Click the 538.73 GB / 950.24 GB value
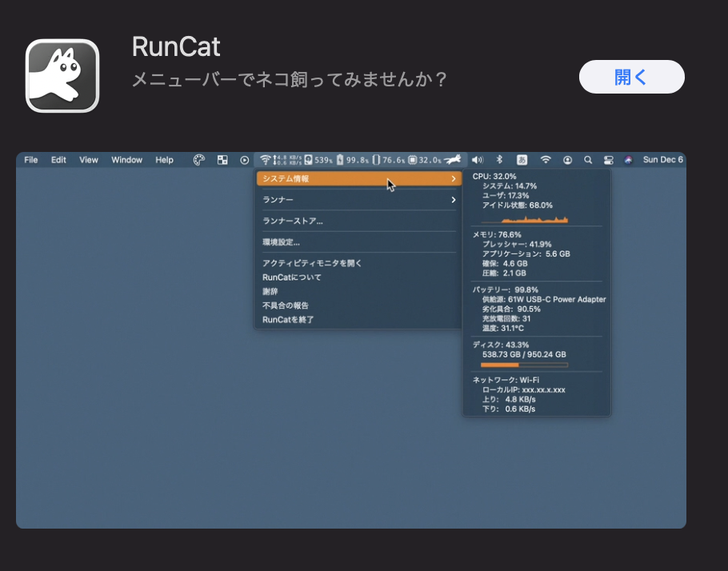Screen dimensions: 728x571 (x=524, y=354)
